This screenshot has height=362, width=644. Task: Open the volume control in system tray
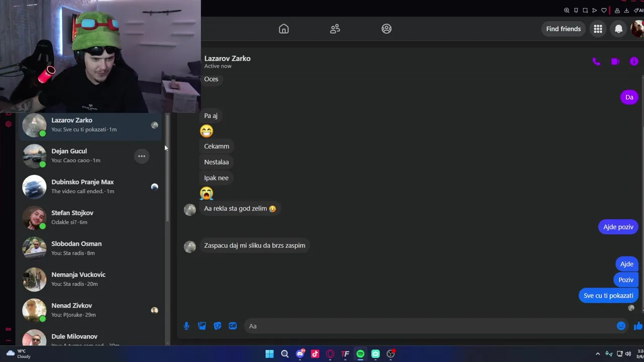click(x=629, y=354)
